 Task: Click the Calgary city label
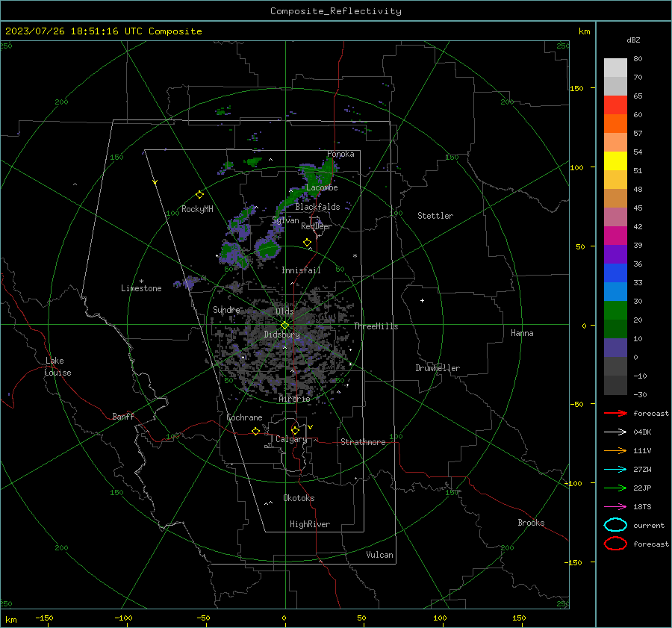coord(291,439)
